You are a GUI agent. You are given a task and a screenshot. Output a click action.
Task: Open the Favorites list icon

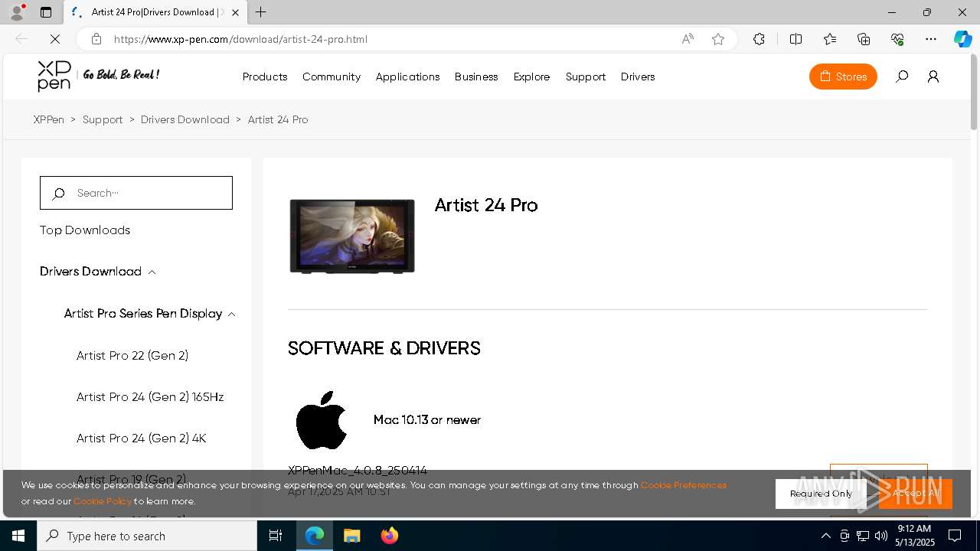pyautogui.click(x=830, y=39)
